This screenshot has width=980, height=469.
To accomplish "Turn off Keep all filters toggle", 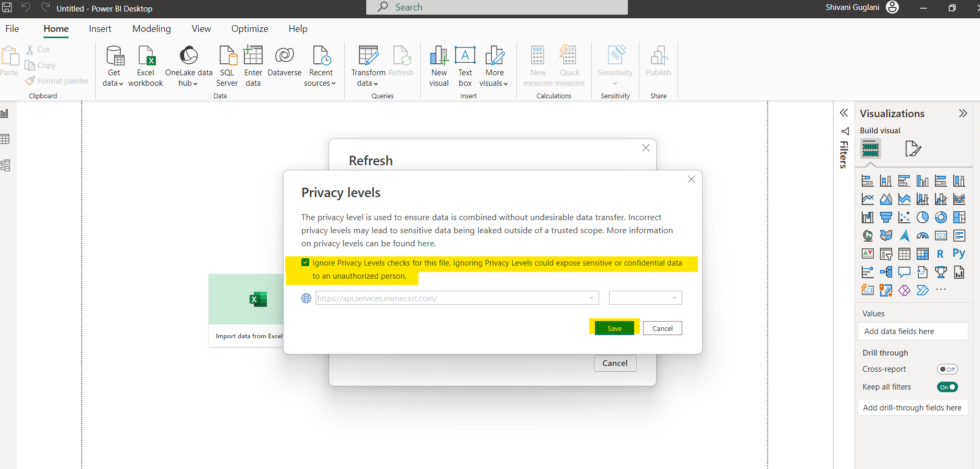I will click(947, 387).
